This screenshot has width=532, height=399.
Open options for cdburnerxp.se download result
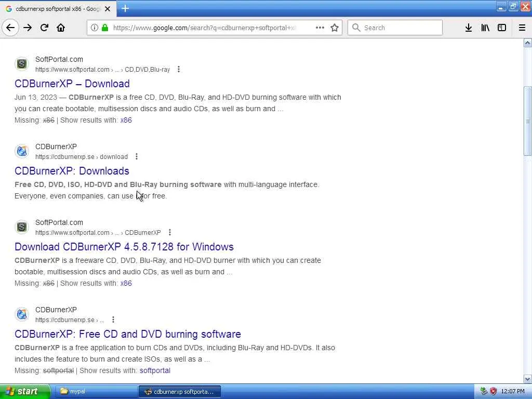pyautogui.click(x=137, y=156)
